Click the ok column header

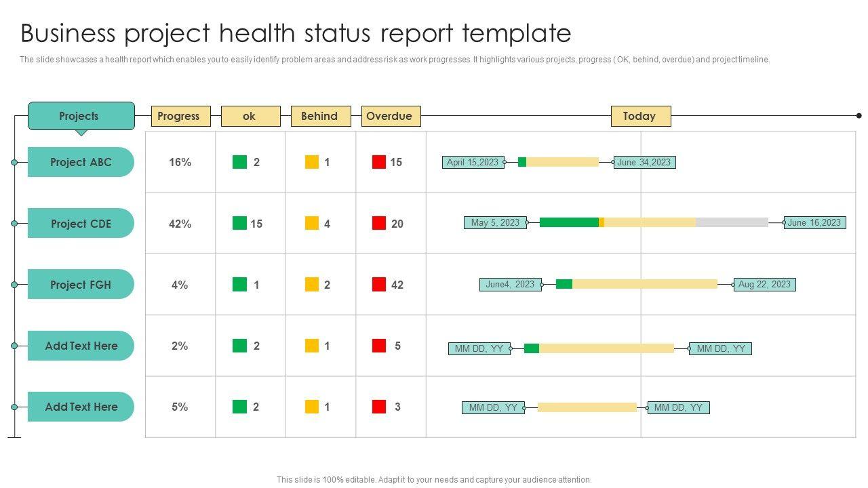point(250,116)
